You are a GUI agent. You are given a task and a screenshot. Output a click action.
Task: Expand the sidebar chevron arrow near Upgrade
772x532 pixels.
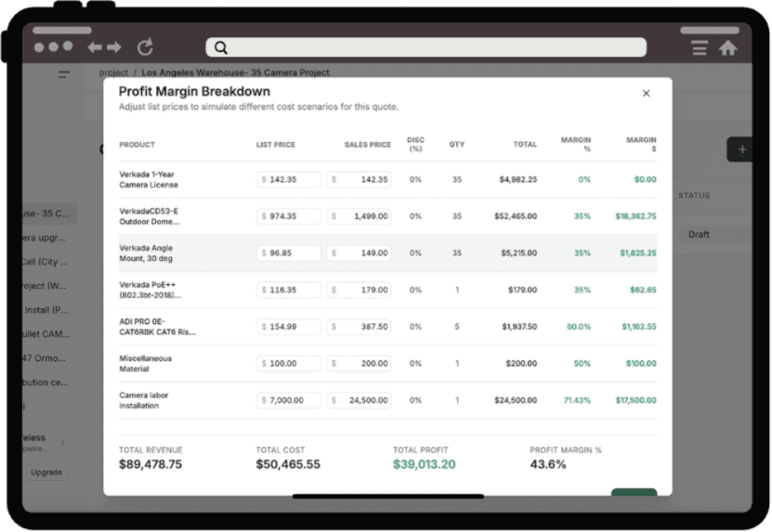coord(63,443)
